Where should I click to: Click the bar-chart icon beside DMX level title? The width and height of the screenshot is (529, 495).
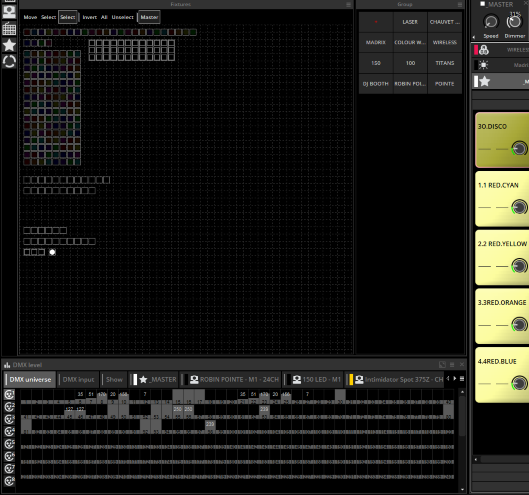[x=7, y=365]
